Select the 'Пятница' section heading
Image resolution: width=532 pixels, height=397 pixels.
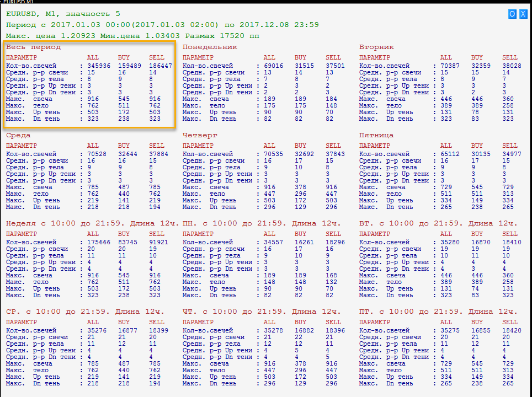(376, 135)
